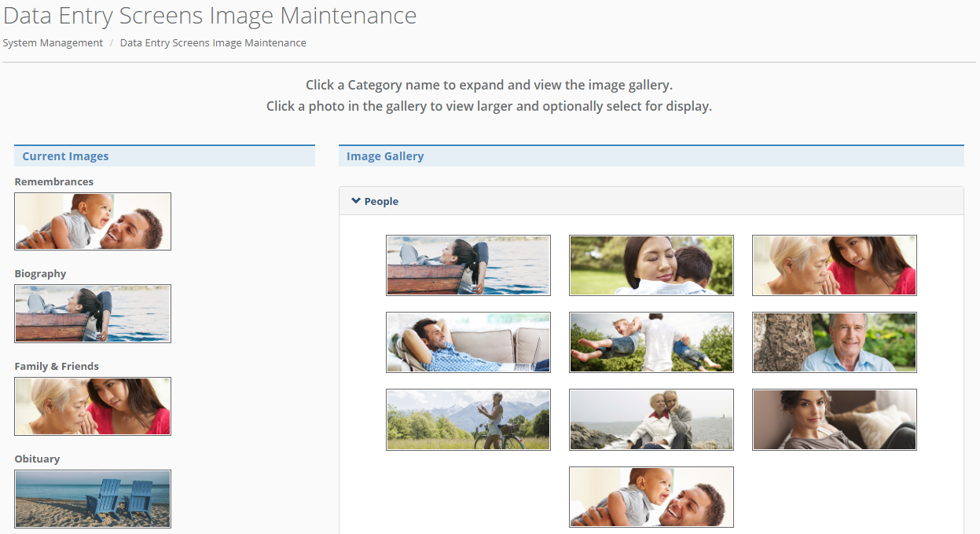Select gallery photo of smiling older man
Screen dimensions: 980x534
(835, 342)
